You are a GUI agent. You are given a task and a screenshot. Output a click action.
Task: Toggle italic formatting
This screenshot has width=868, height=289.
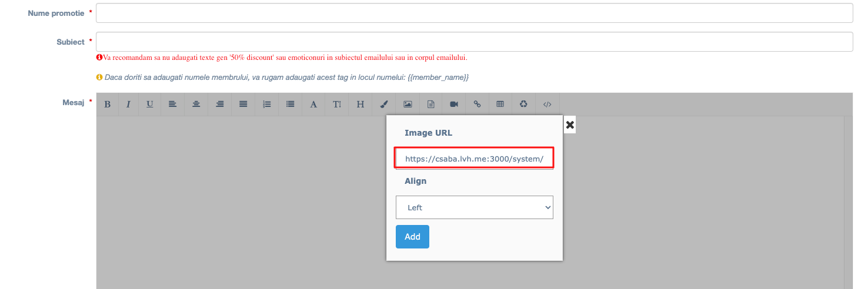pyautogui.click(x=128, y=104)
